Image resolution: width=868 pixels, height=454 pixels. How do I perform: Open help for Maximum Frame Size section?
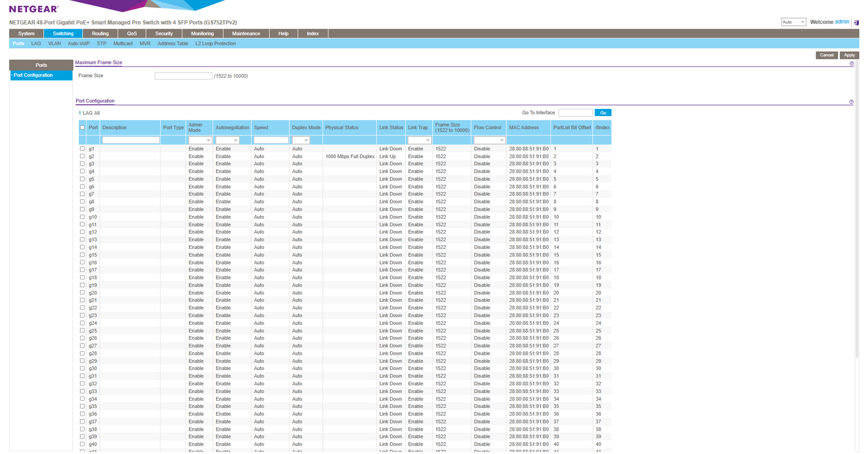pyautogui.click(x=851, y=64)
